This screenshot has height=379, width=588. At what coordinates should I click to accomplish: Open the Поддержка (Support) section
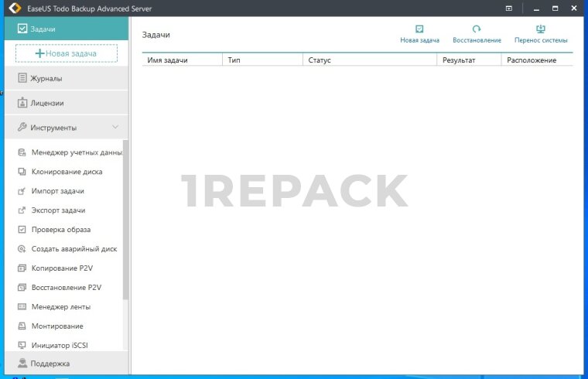[x=50, y=364]
